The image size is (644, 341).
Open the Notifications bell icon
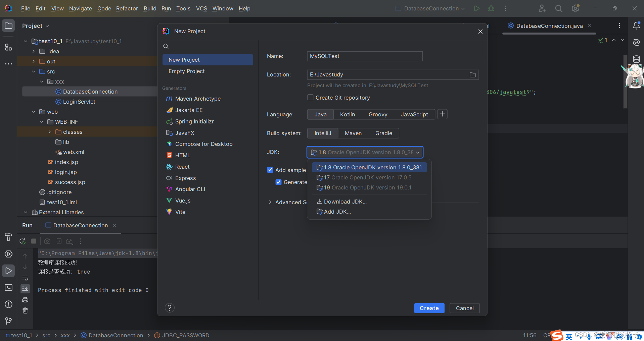[x=636, y=25]
